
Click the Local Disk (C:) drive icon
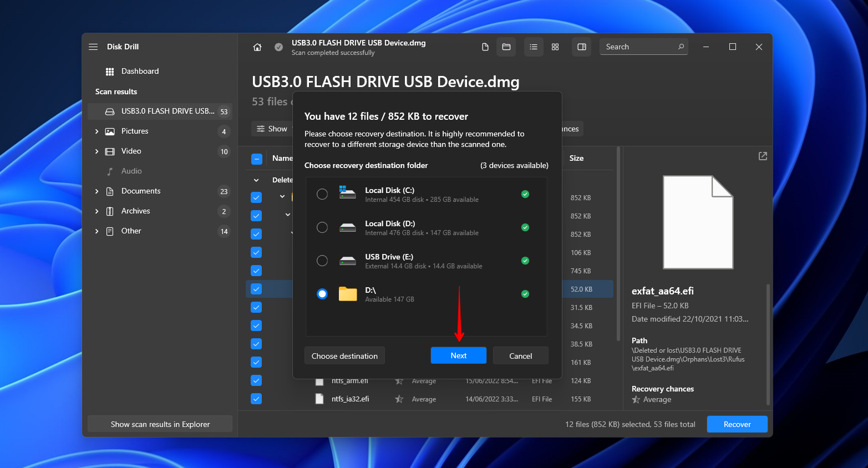coord(348,193)
